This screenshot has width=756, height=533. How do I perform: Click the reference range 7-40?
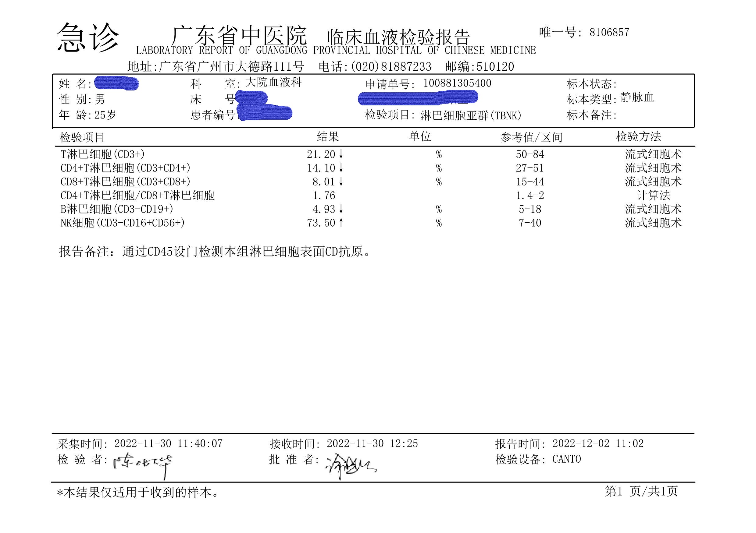tap(530, 223)
